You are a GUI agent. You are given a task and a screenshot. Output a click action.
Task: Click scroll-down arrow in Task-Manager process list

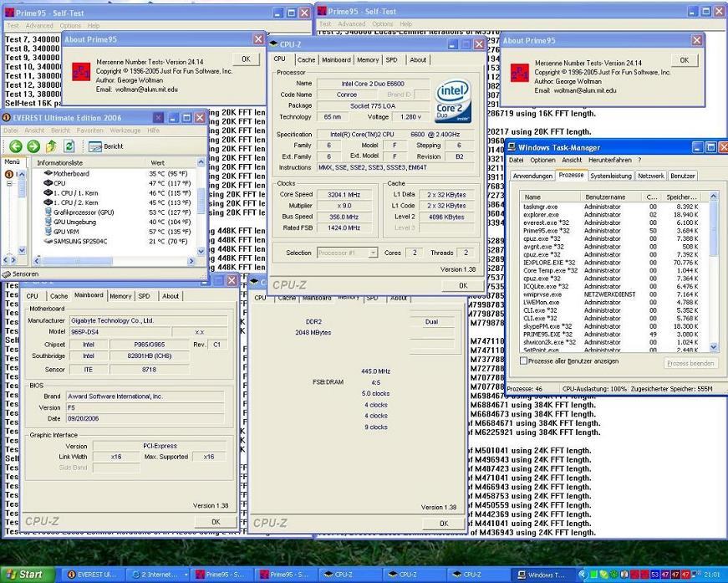pyautogui.click(x=714, y=347)
